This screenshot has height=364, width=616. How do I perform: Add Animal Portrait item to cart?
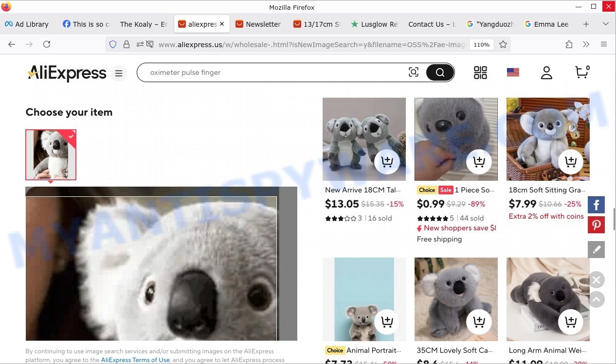[x=387, y=322]
